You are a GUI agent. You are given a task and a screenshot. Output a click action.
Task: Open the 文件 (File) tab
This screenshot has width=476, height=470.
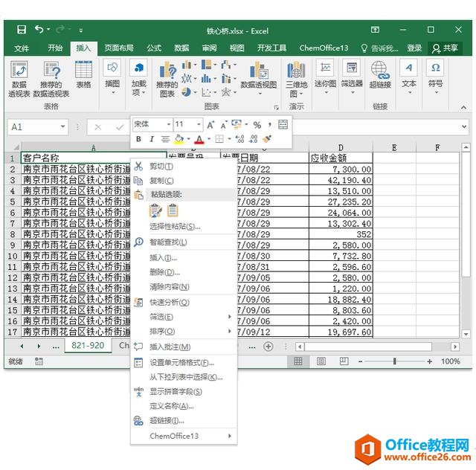pyautogui.click(x=22, y=48)
